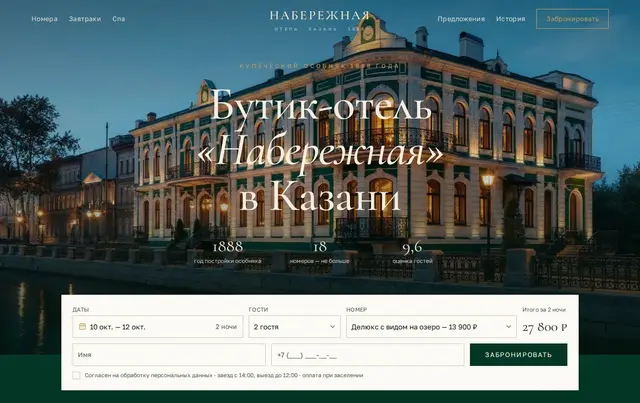The image size is (640, 403).
Task: Open the Завтраки menu item
Action: click(x=85, y=19)
